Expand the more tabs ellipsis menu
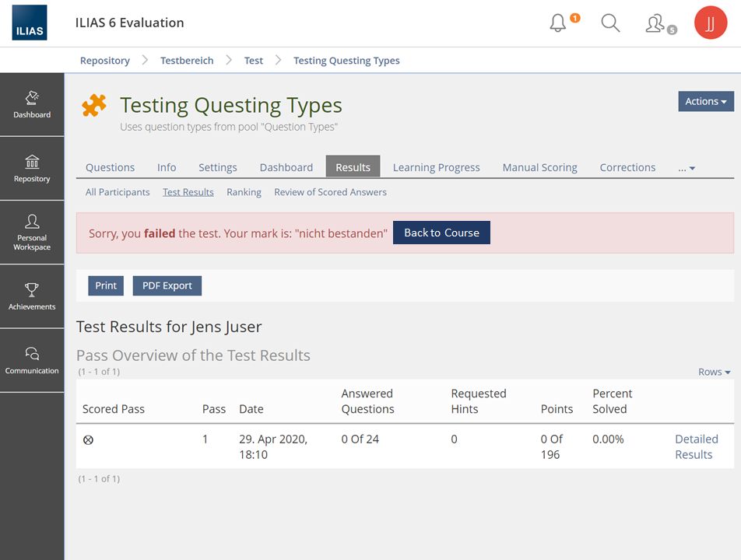 coord(687,168)
